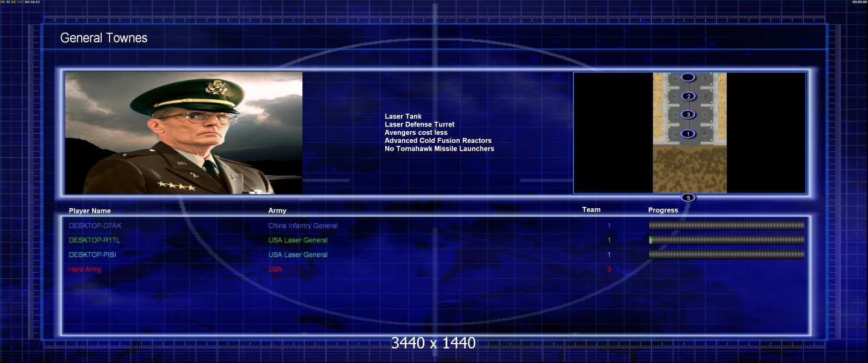The image size is (868, 363).
Task: Click the 'China Infantry General' army entry
Action: point(303,226)
